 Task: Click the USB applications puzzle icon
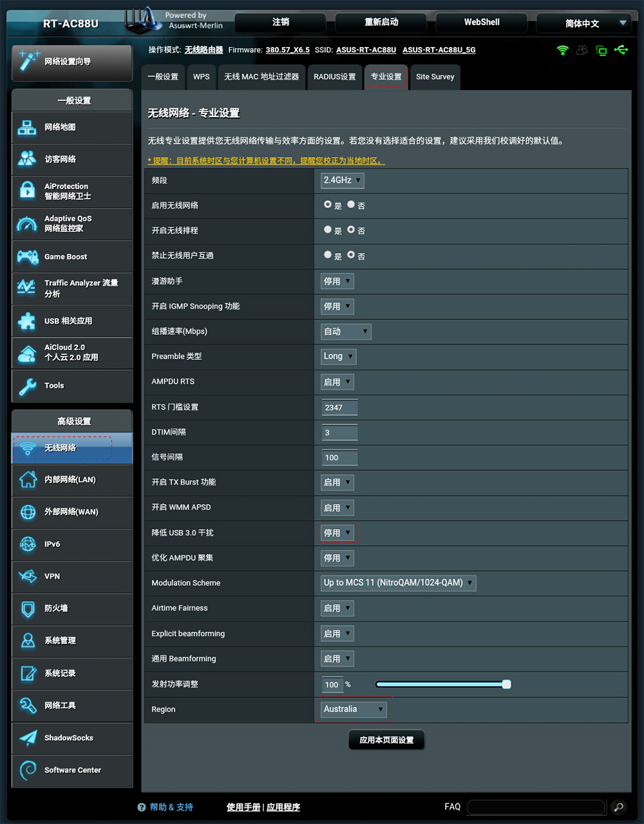27,321
